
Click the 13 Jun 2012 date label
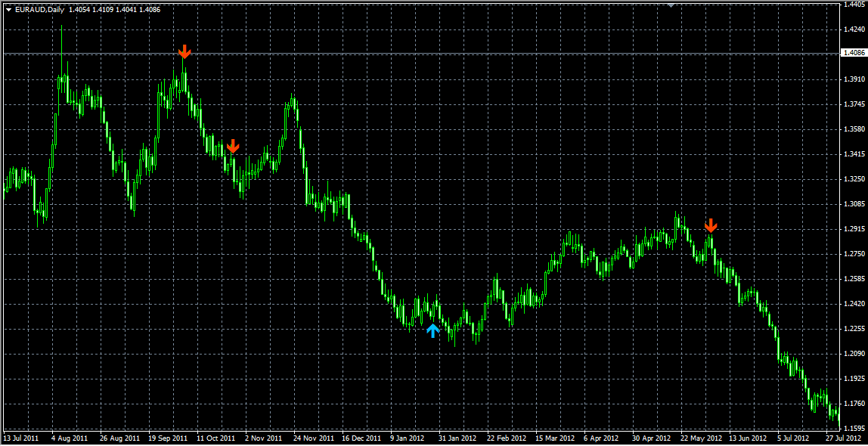click(x=749, y=438)
